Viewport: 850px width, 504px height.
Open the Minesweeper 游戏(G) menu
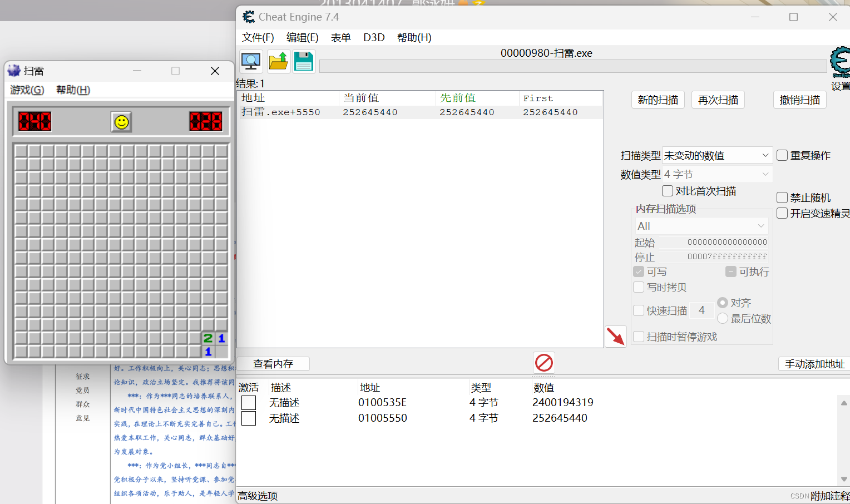(27, 90)
